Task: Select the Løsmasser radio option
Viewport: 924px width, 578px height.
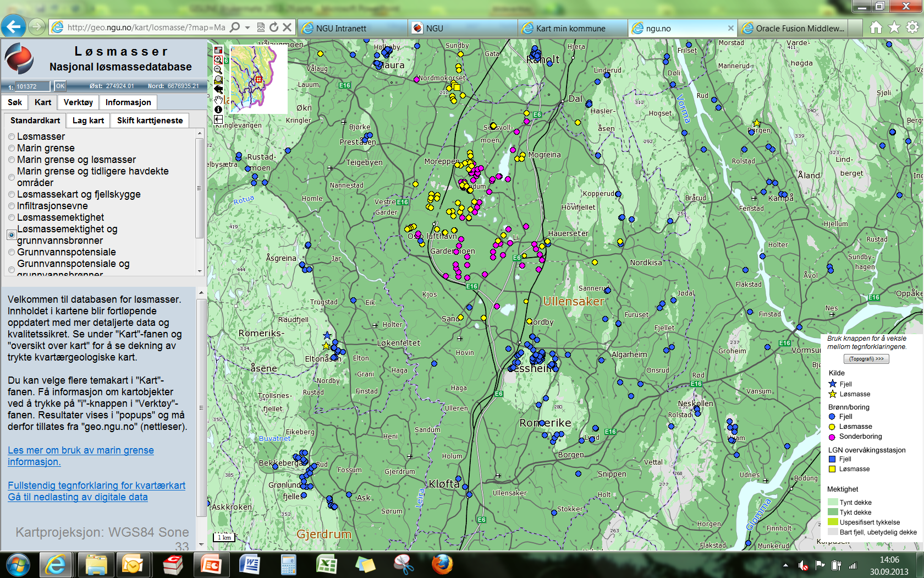Action: (12, 137)
